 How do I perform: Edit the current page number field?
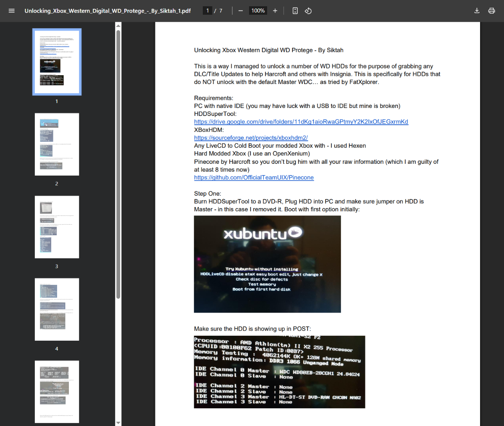(207, 11)
